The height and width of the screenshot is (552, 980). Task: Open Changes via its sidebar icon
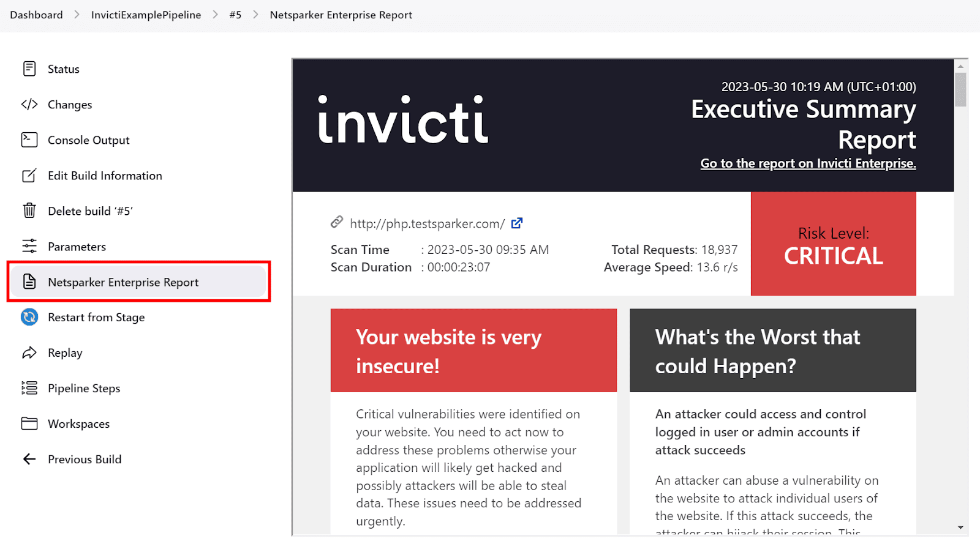pos(29,104)
